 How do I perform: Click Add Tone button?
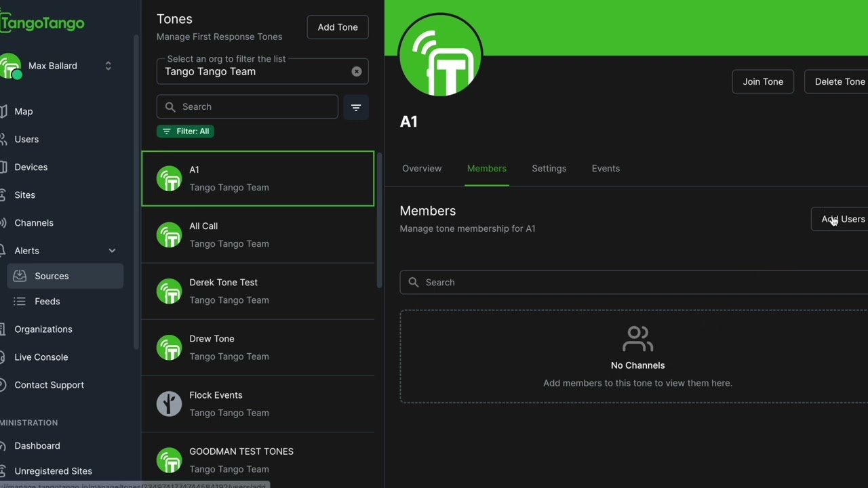click(338, 27)
